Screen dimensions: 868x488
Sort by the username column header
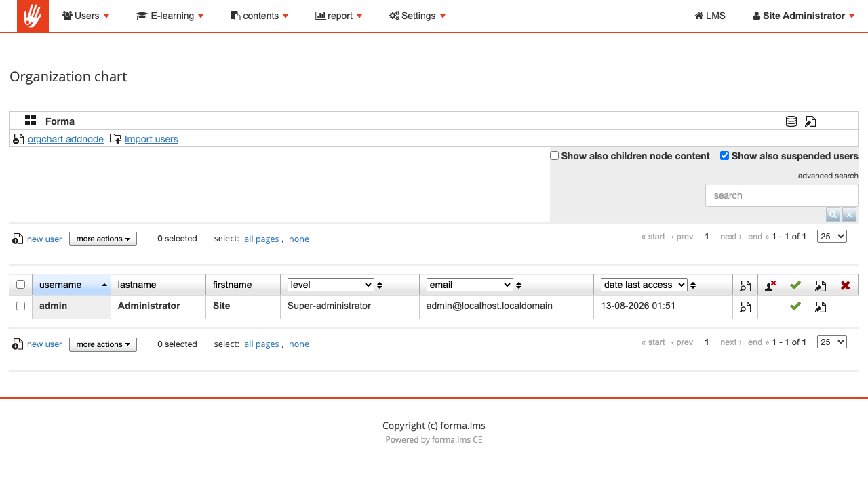tap(71, 285)
